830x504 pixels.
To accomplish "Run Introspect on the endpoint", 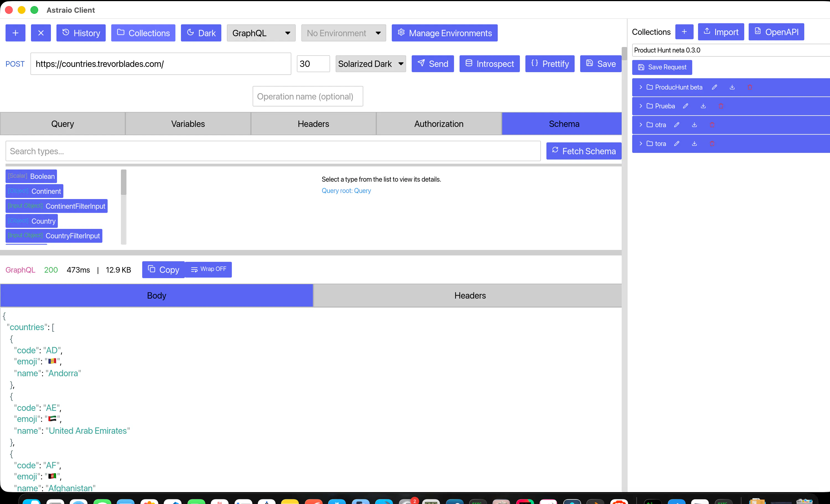I will (x=489, y=64).
